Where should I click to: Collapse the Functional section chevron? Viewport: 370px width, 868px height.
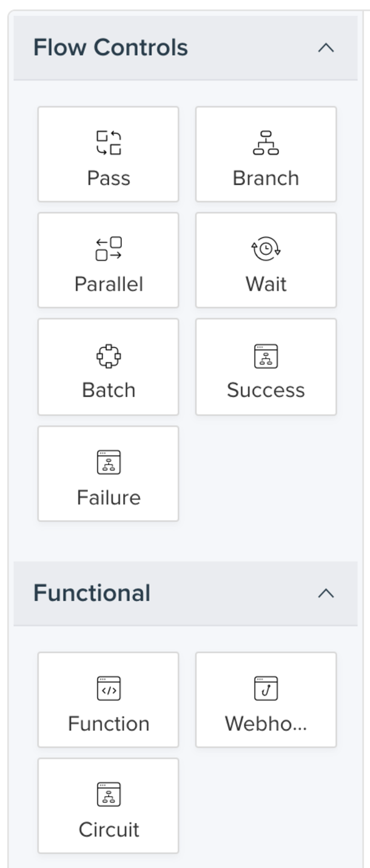pyautogui.click(x=326, y=593)
